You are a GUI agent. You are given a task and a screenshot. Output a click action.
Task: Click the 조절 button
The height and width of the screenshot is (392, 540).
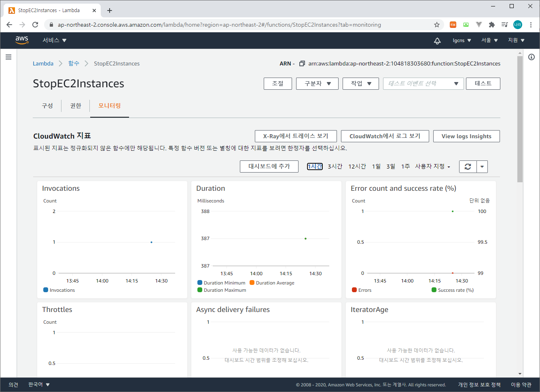(278, 84)
